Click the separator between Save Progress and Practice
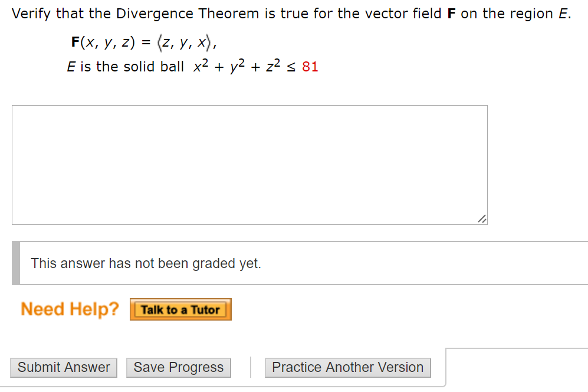Screen dimensions: 588x392 click(251, 367)
